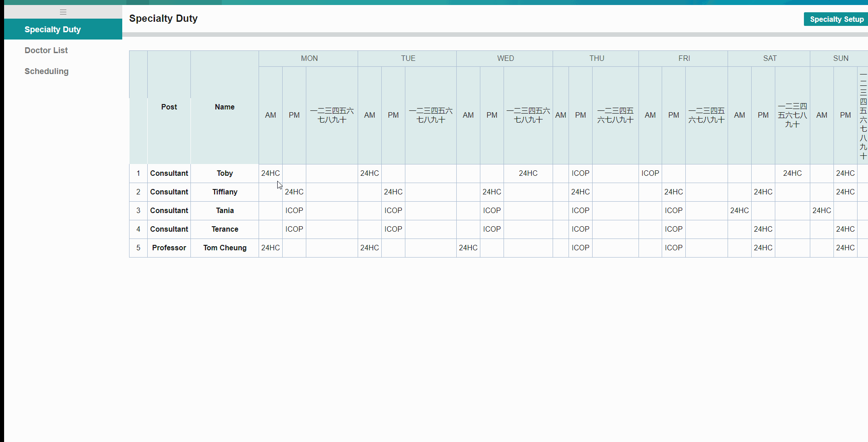Click Toby's Monday AM 24HC cell
Viewport: 868px width, 442px height.
[270, 174]
